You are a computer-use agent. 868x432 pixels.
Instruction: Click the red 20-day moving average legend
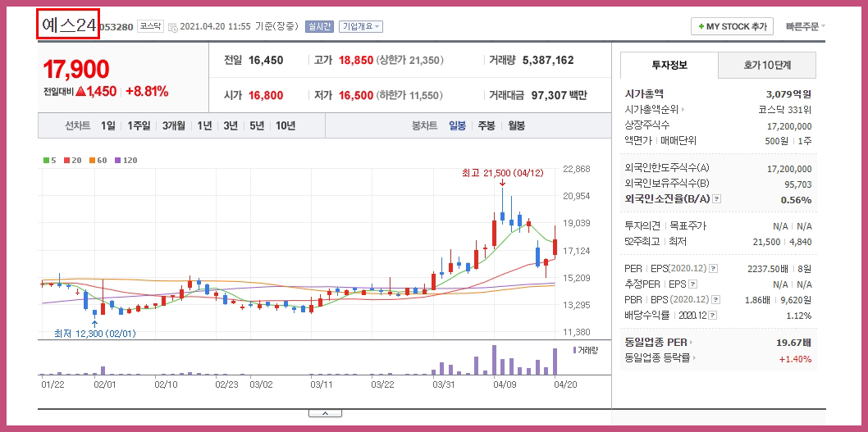72,161
